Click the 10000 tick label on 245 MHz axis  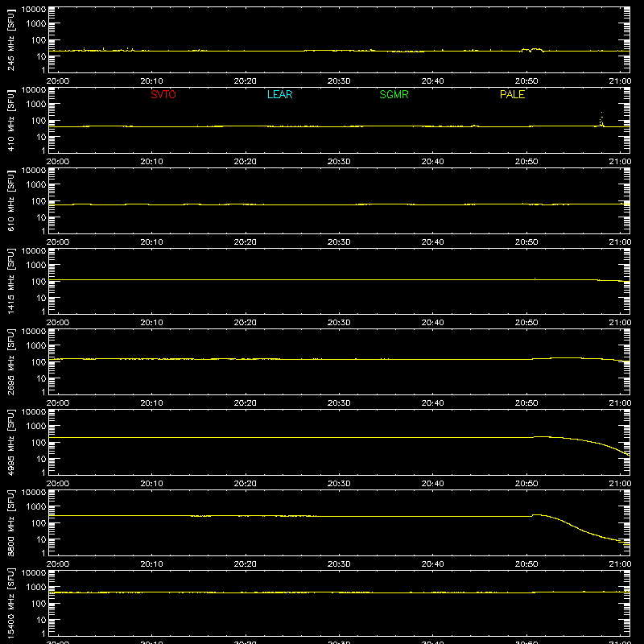pyautogui.click(x=34, y=10)
